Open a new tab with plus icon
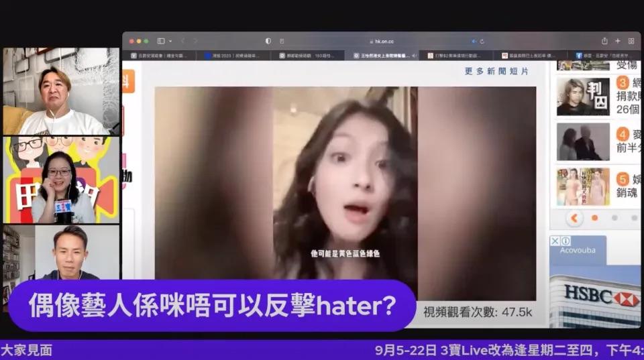Viewport: 644px width, 360px height. coord(618,41)
